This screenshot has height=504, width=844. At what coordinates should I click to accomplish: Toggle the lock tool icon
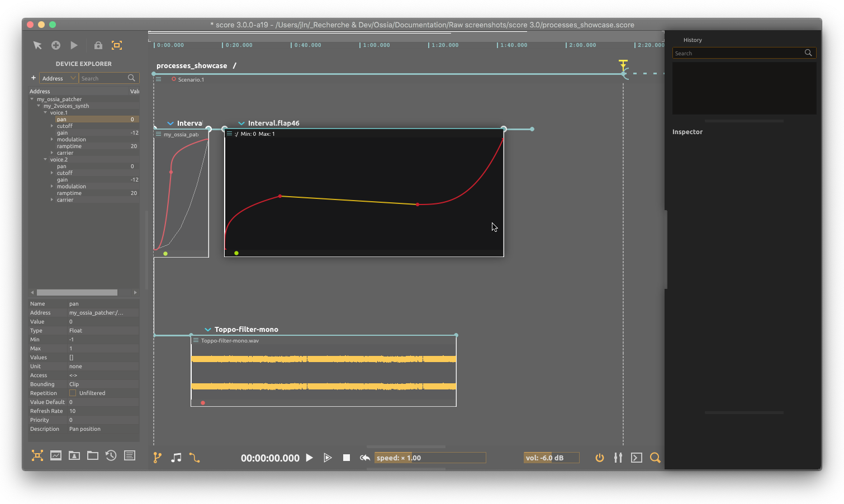(x=98, y=45)
